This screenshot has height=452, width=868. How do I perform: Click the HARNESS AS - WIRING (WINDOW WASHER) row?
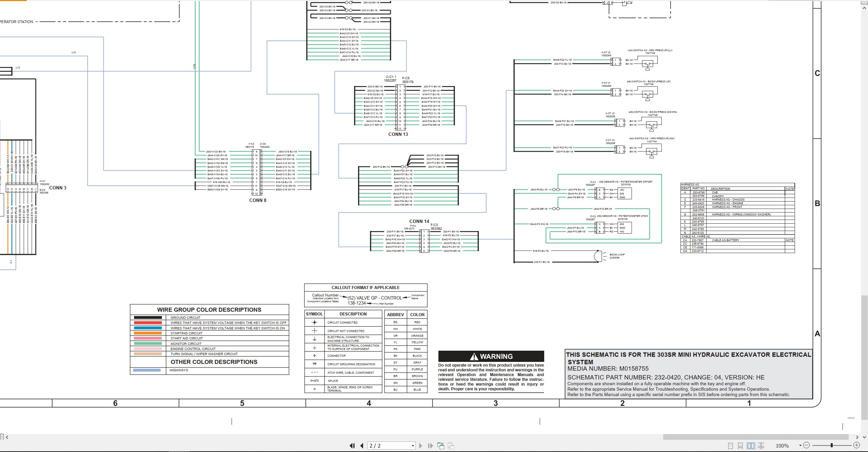pyautogui.click(x=737, y=214)
